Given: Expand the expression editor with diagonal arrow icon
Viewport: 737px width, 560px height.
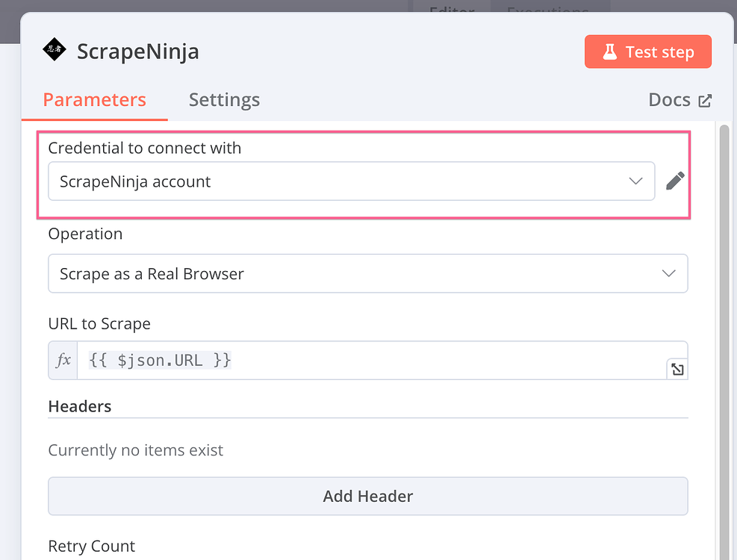Looking at the screenshot, I should (677, 369).
